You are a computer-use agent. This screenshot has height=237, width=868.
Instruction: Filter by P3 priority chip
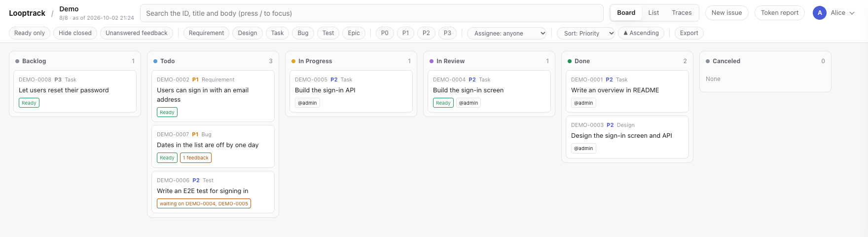pos(447,33)
